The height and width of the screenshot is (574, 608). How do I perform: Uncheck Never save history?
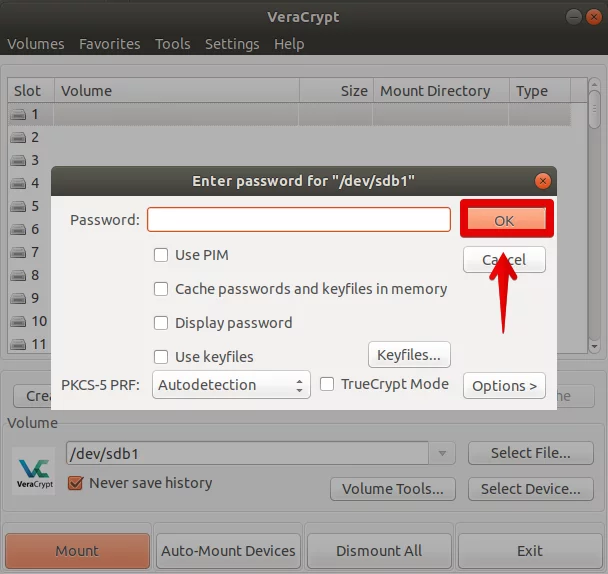pos(75,483)
